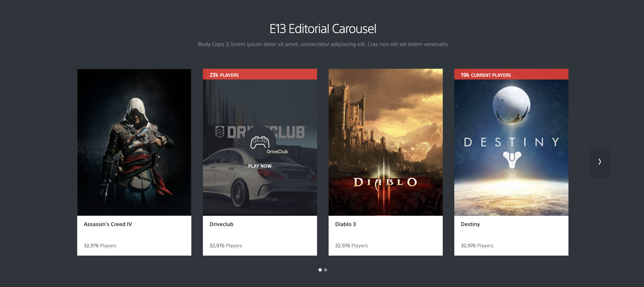Click the PLAY NOW label on Driveclub
This screenshot has height=287, width=644.
[x=259, y=166]
